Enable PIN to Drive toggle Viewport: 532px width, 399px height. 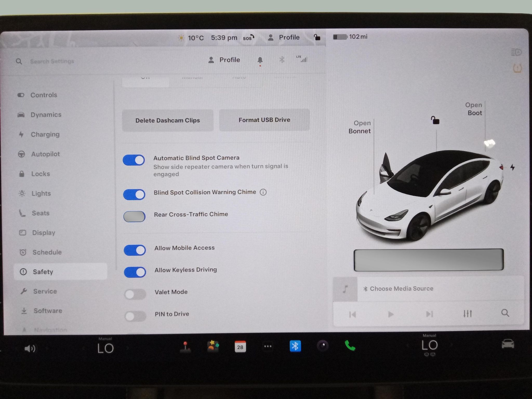point(135,316)
